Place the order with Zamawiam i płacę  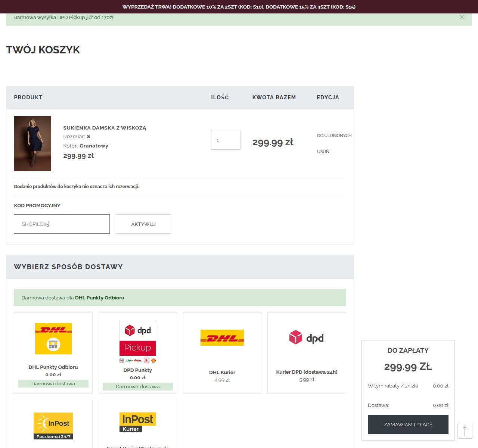(x=408, y=425)
